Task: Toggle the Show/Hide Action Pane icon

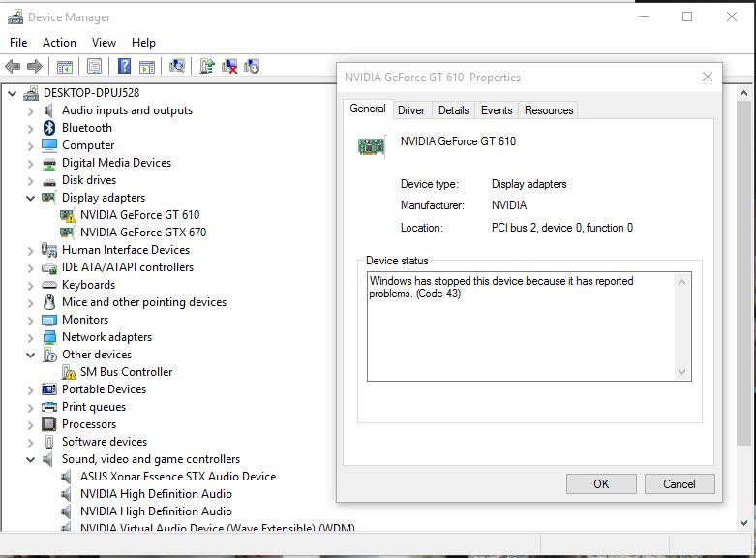Action: [147, 67]
